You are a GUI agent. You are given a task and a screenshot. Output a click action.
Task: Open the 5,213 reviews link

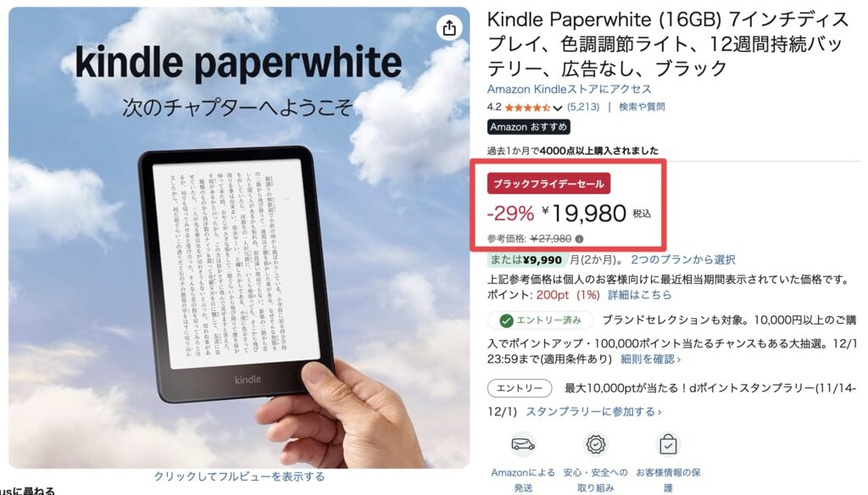tap(583, 107)
